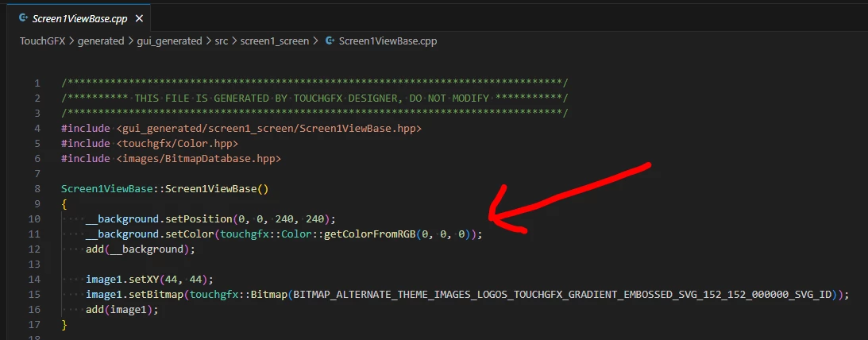The image size is (868, 340).
Task: Click the C++ icon in the breadcrumb
Action: pos(330,41)
